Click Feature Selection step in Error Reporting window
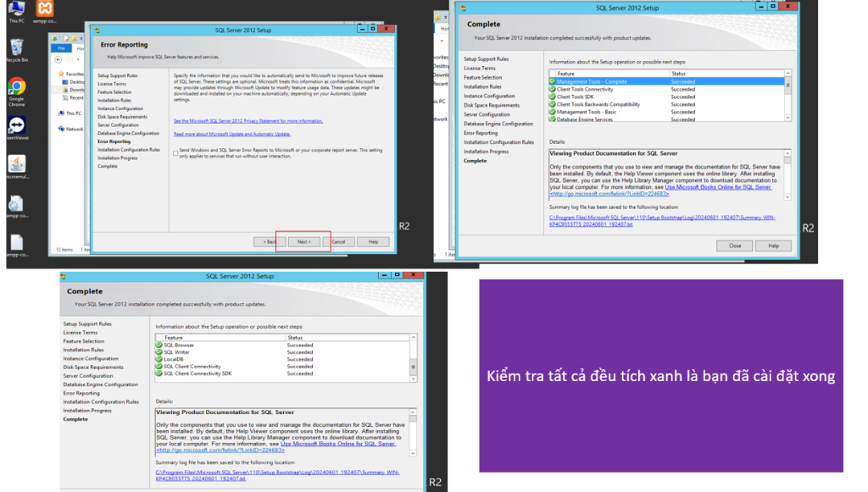This screenshot has width=868, height=492. click(114, 92)
